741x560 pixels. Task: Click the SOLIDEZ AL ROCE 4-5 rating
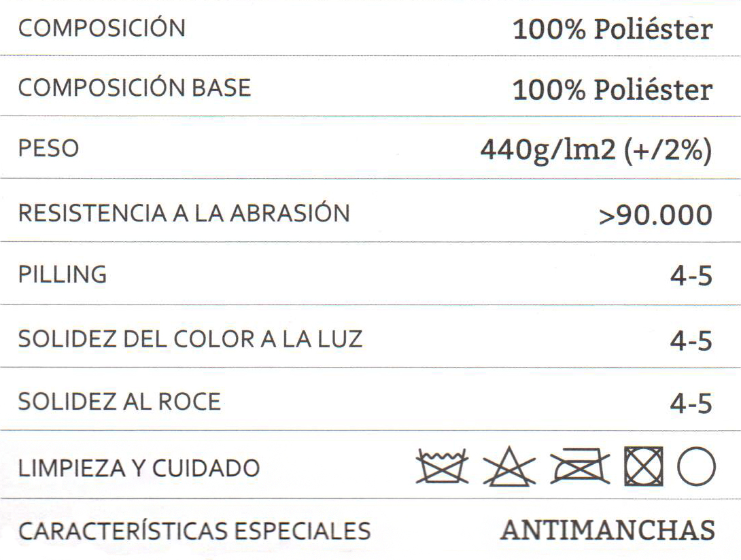[x=691, y=404]
